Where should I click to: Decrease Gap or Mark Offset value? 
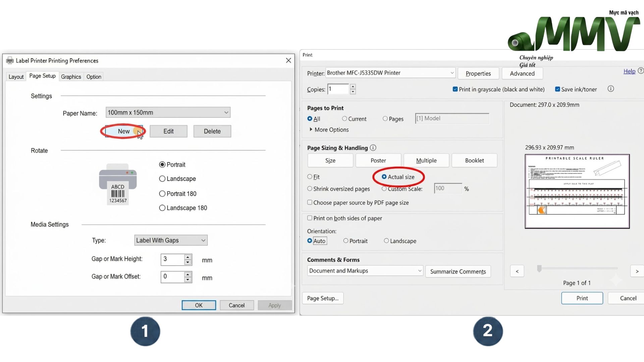[188, 280]
